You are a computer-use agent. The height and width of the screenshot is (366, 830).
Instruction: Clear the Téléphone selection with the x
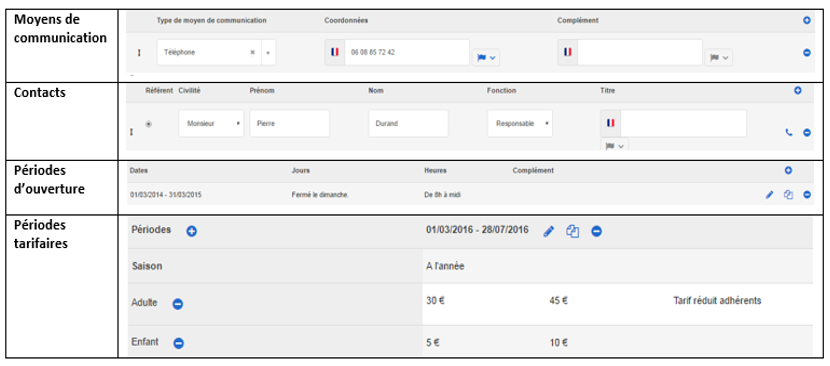tap(252, 52)
